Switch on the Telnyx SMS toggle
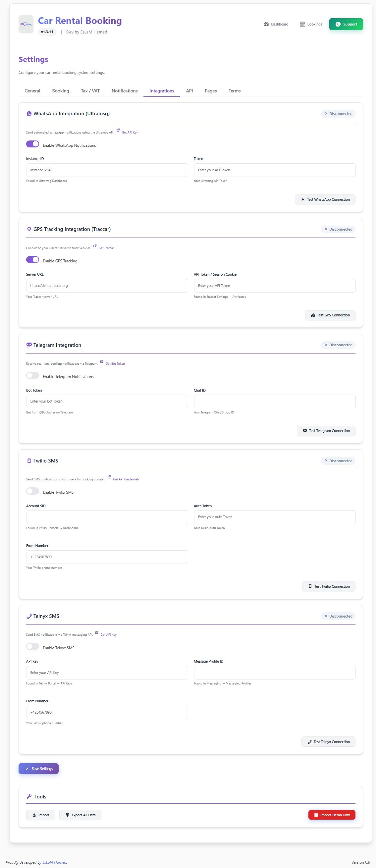 (x=33, y=647)
